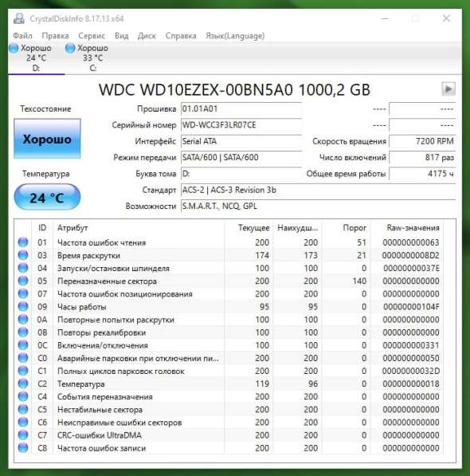
Task: Open the Язык(Language) menu
Action: pyautogui.click(x=235, y=36)
